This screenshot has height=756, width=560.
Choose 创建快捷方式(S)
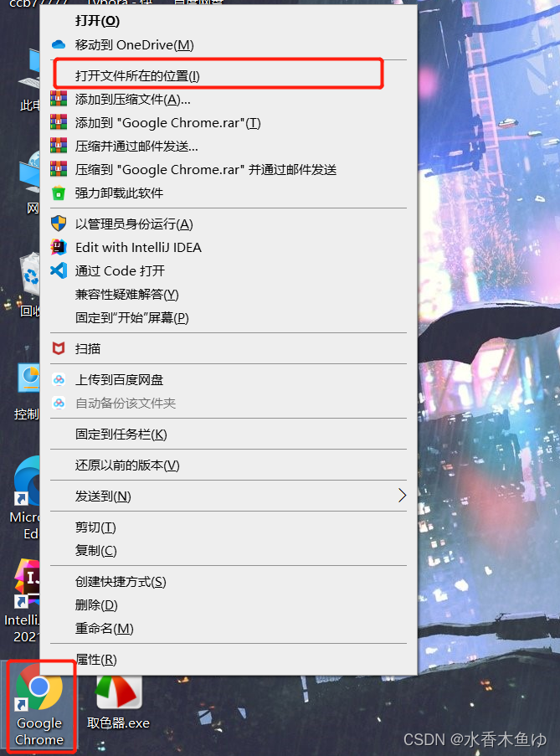[229, 582]
